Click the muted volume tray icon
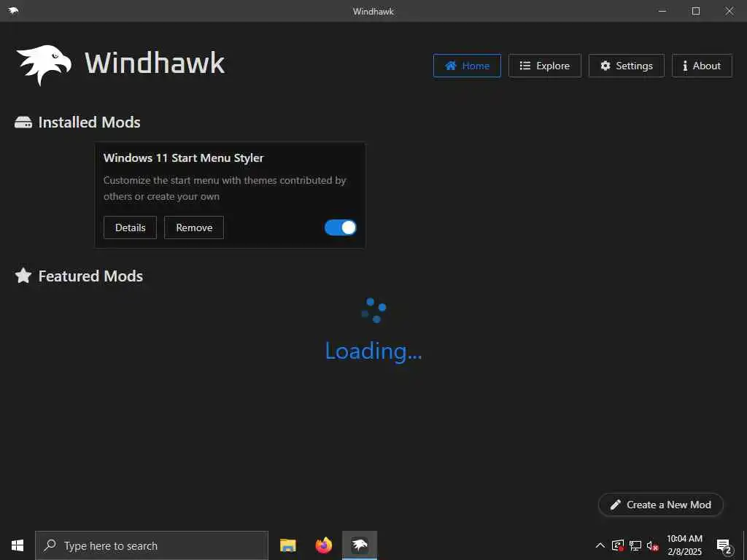The image size is (747, 560). click(x=652, y=545)
